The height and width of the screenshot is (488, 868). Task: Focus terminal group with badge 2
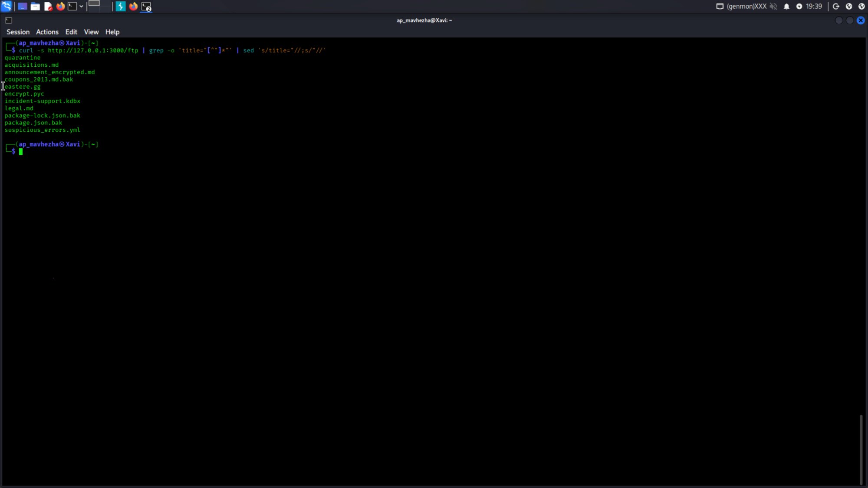coord(146,7)
